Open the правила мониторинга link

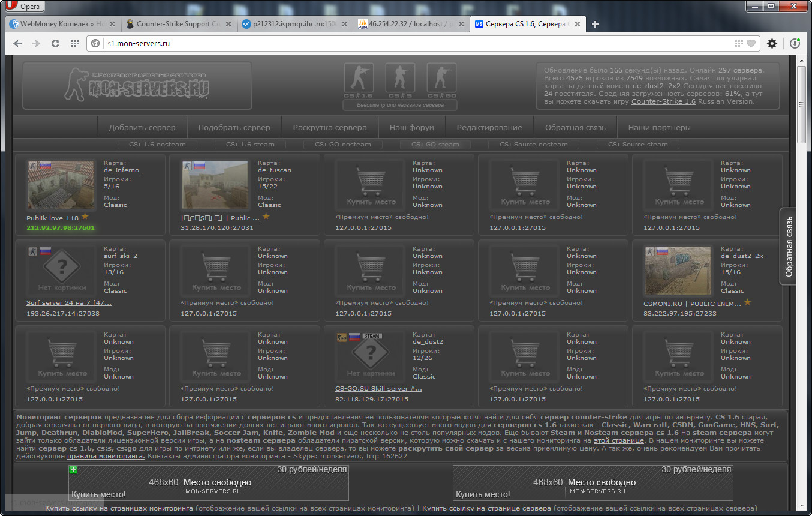(x=106, y=456)
